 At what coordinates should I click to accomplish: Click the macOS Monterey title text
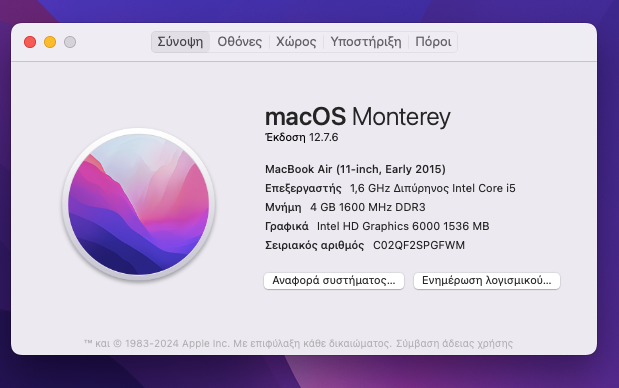coord(358,117)
